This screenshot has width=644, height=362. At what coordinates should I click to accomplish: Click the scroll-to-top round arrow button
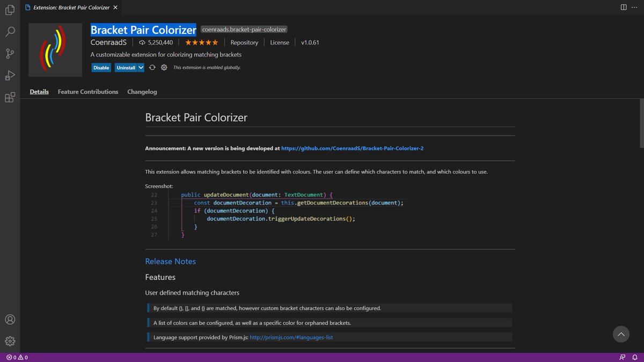coord(621,334)
